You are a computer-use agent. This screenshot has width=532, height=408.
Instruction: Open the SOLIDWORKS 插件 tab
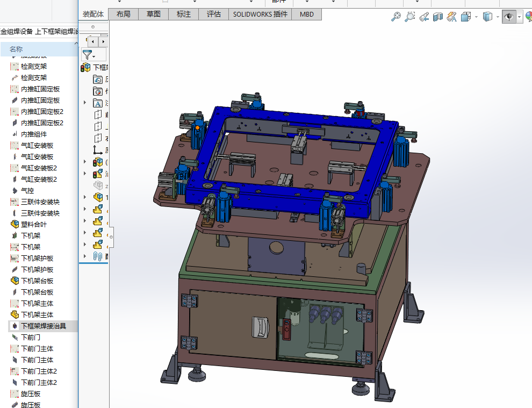(x=260, y=15)
